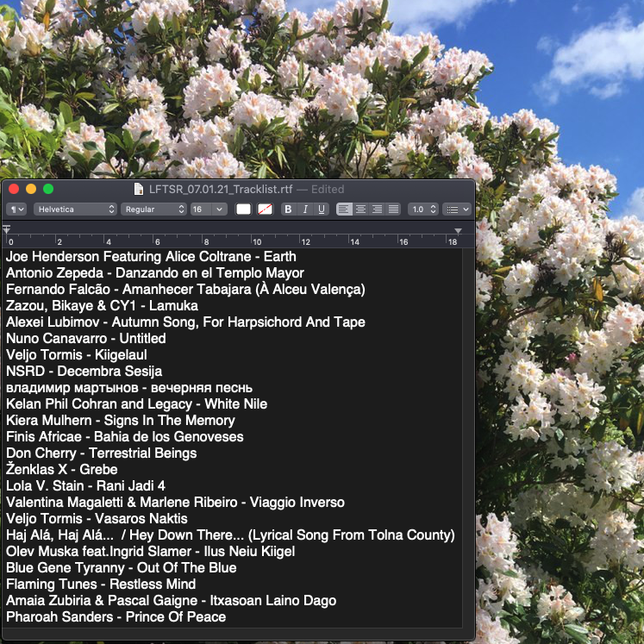Click the Amaia Zubiria & Pascal Gaigne line

click(172, 601)
